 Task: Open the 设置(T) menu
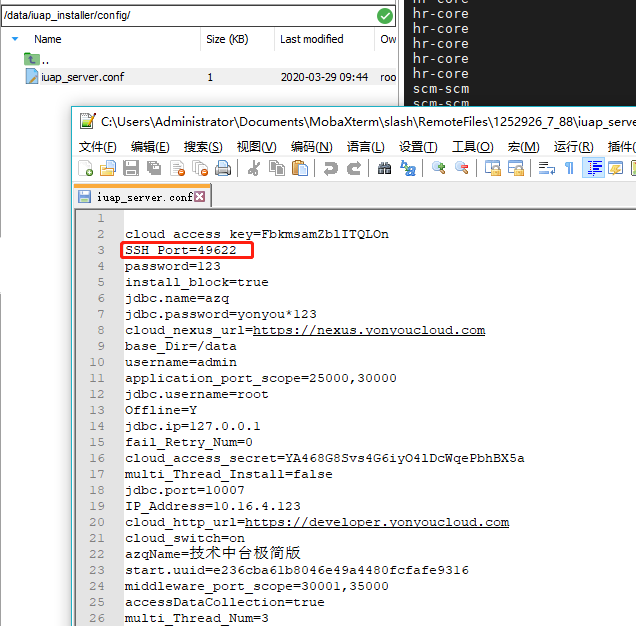pos(418,146)
